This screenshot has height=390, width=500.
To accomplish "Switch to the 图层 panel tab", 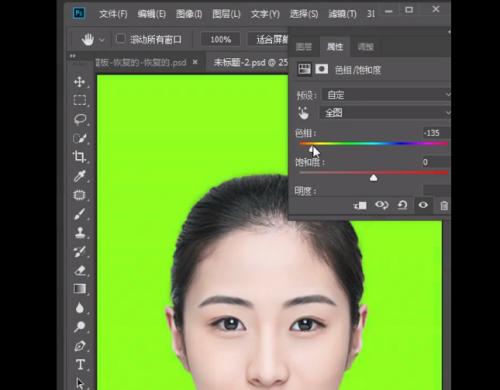I will point(304,47).
